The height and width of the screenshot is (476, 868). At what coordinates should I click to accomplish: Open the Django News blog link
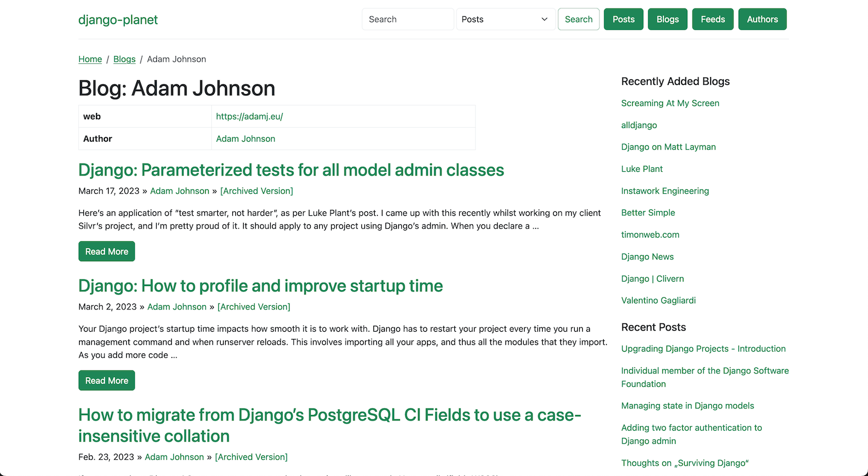pos(648,256)
